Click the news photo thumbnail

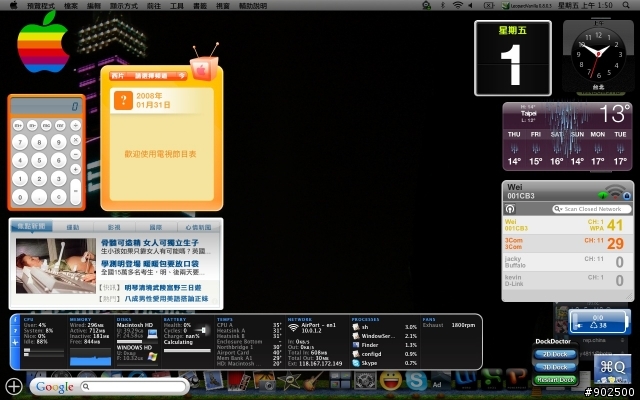pyautogui.click(x=56, y=266)
